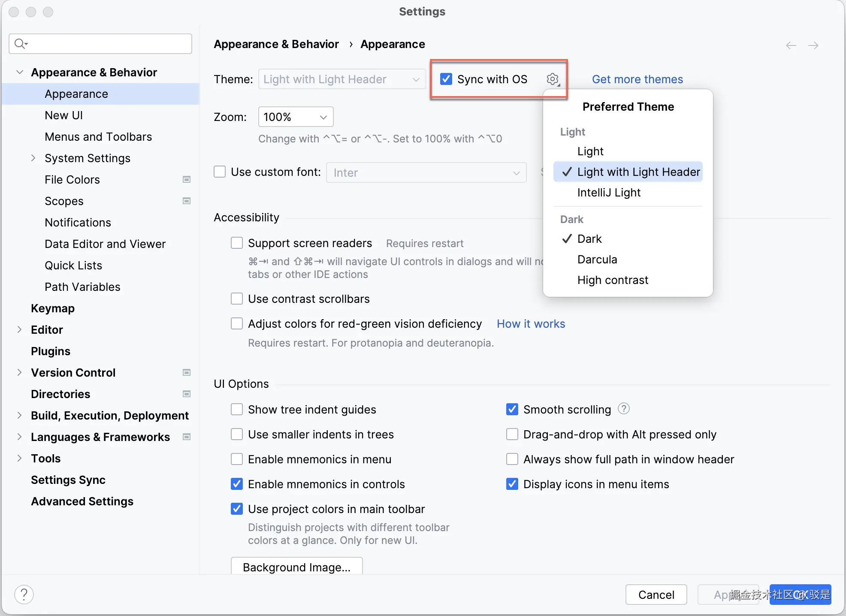Screen dimensions: 846x616
Task: Click Smooth scrolling help icon
Action: point(624,409)
